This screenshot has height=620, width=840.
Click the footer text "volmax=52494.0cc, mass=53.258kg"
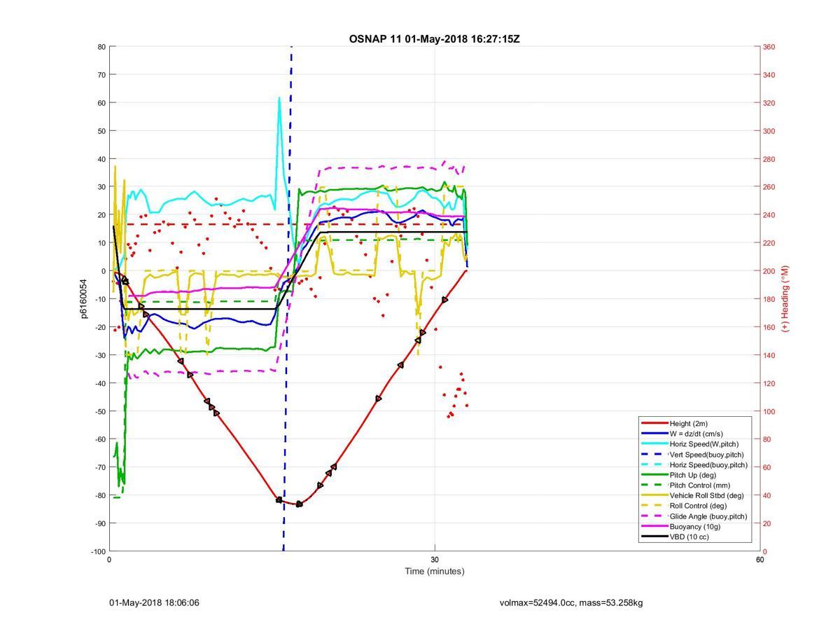click(571, 602)
